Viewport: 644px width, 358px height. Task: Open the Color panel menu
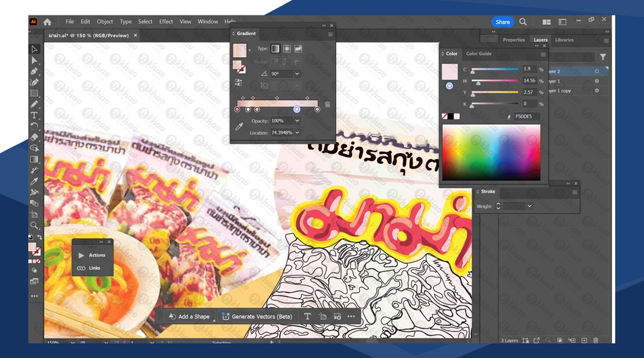(543, 54)
